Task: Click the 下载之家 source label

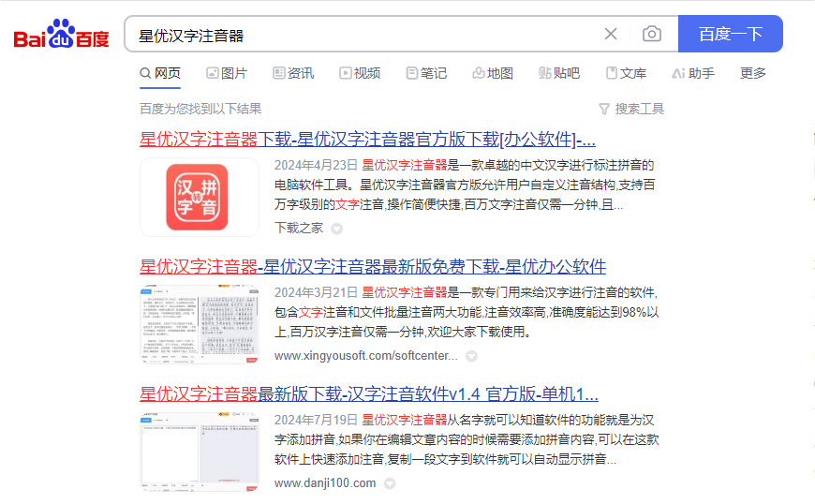Action: [299, 228]
